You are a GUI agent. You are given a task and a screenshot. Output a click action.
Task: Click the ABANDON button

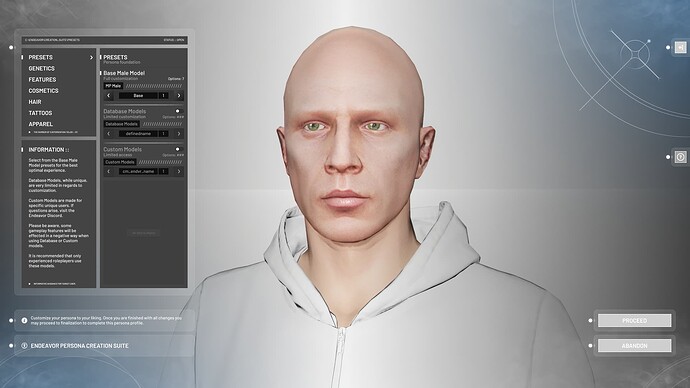[x=635, y=346]
